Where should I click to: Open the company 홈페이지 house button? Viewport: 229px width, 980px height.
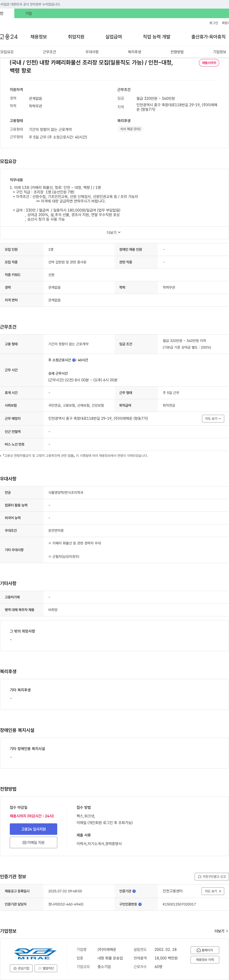[205, 950]
